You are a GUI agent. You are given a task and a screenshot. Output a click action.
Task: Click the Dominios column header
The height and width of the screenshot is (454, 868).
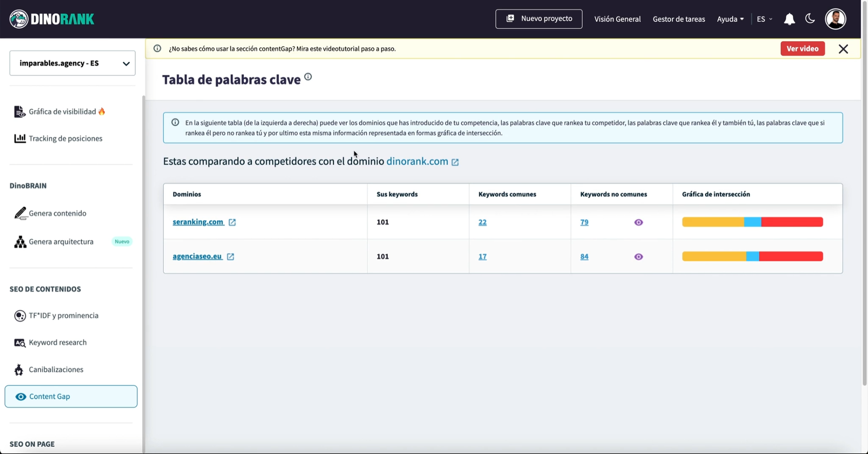coord(187,194)
